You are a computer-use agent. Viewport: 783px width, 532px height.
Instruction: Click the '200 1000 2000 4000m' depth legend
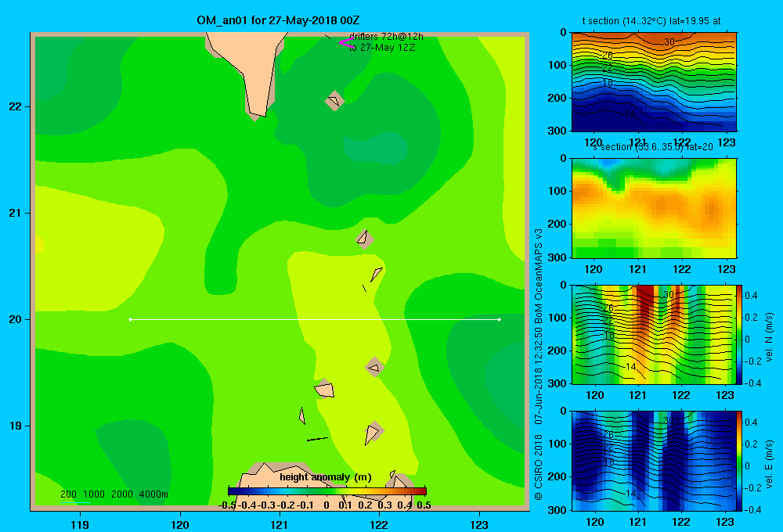pyautogui.click(x=114, y=494)
